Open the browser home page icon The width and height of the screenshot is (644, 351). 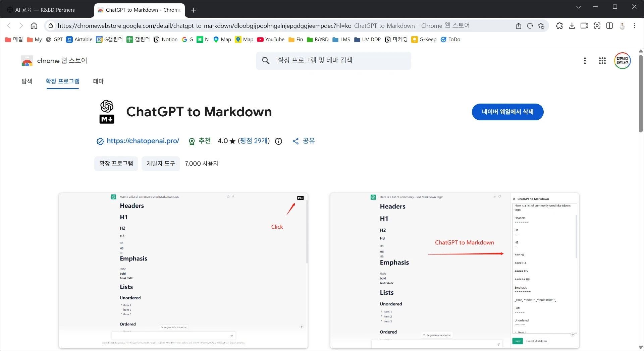34,26
